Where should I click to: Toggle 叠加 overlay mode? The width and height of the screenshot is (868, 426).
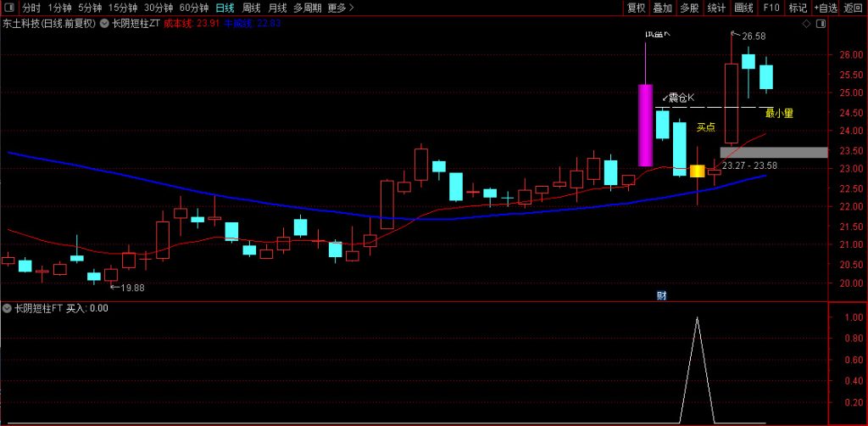[x=663, y=8]
